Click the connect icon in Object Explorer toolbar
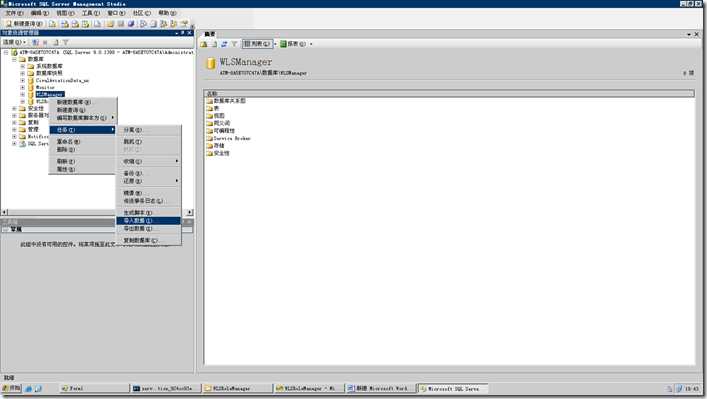707x399 pixels. point(35,42)
